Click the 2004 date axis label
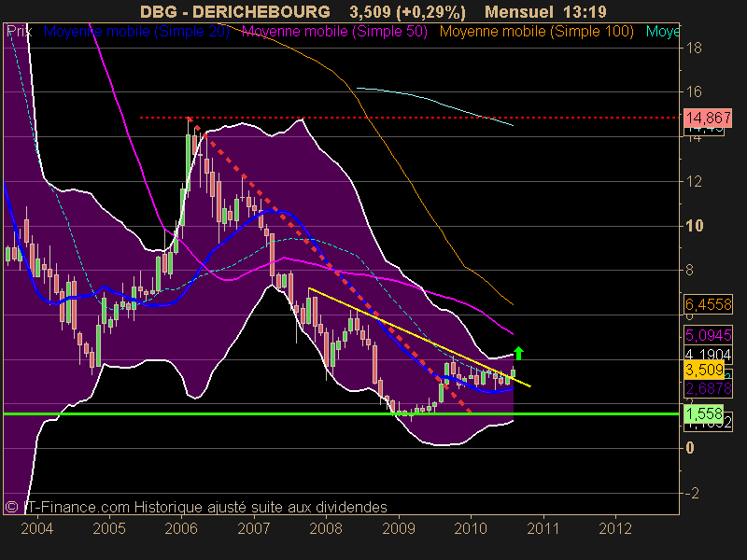This screenshot has width=747, height=560. tap(36, 528)
